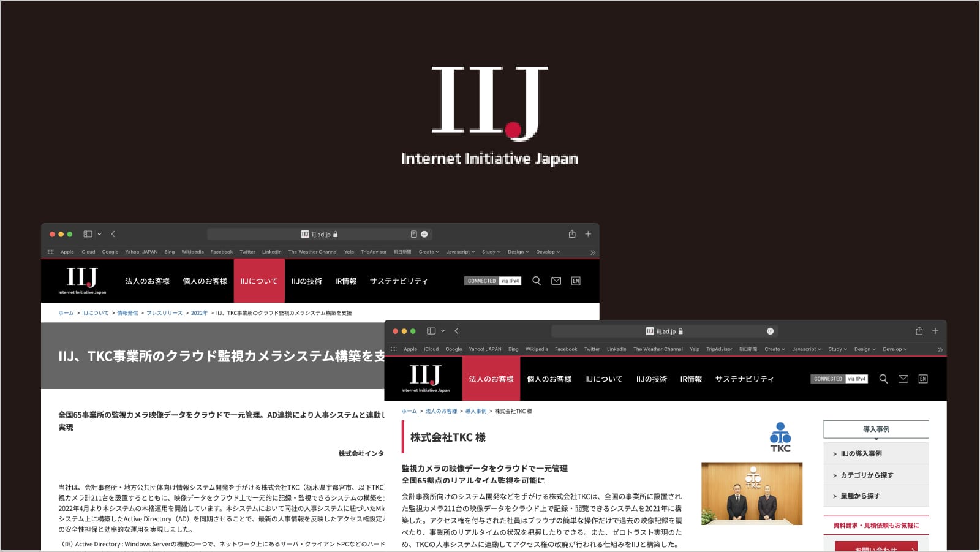This screenshot has height=552, width=980.
Task: Open 業種から探す sidebar link
Action: [x=876, y=496]
